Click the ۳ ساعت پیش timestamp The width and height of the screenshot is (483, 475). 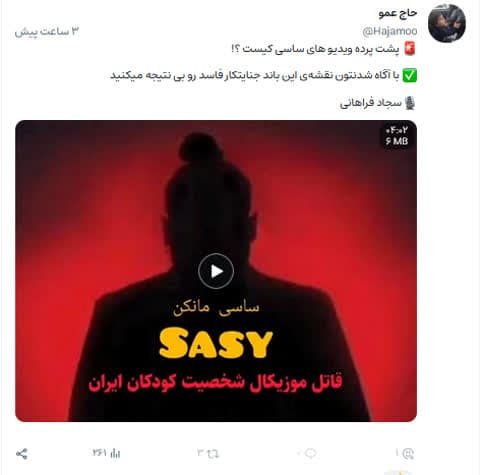[x=47, y=32]
